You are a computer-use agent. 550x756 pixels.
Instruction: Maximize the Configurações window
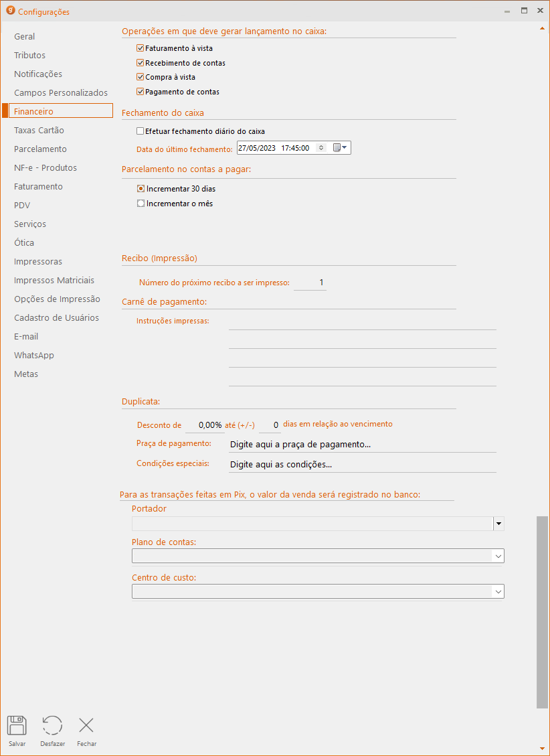524,11
